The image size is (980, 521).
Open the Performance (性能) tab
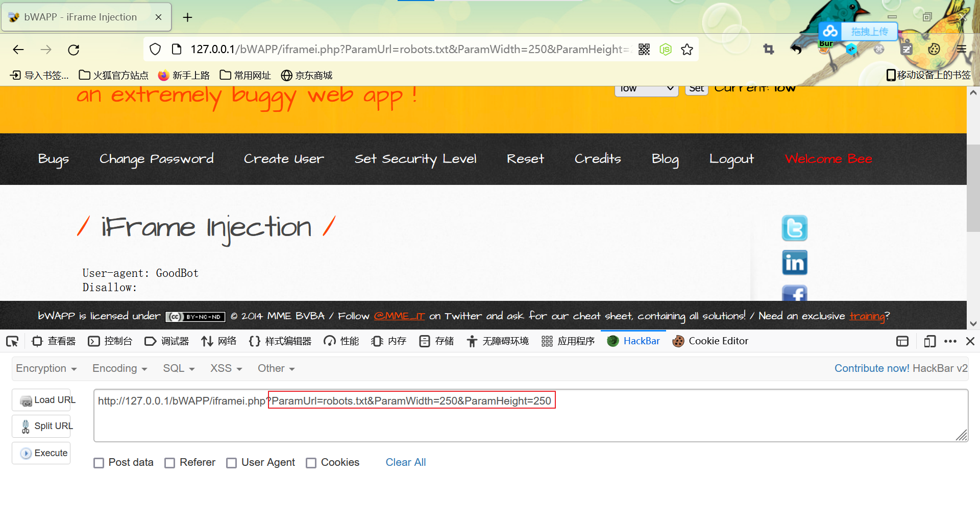point(341,341)
